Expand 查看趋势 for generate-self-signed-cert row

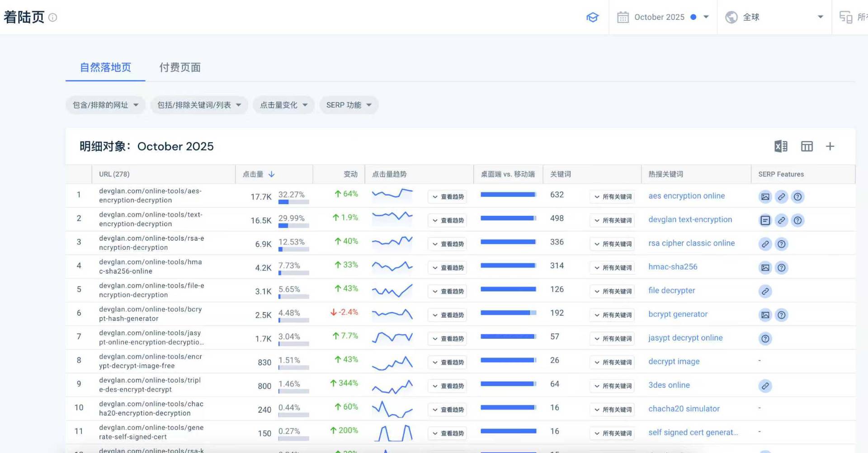448,434
